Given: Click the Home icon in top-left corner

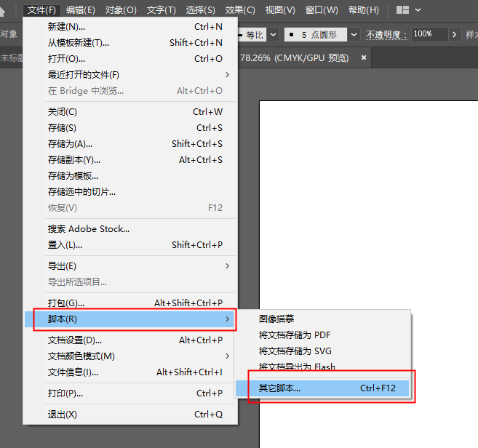Looking at the screenshot, I should click(x=3, y=10).
